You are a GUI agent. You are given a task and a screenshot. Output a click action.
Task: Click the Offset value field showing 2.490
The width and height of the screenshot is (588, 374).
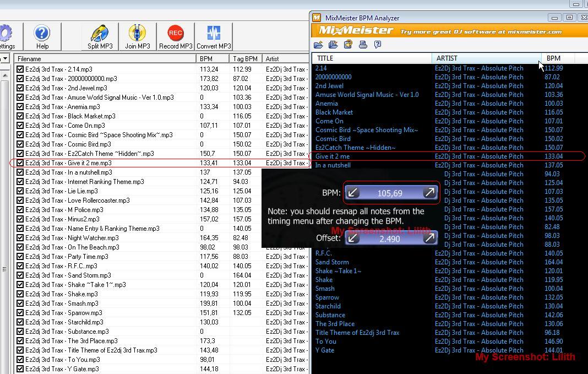click(390, 239)
